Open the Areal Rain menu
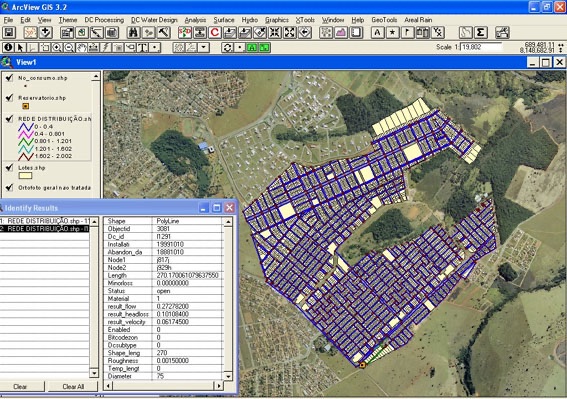Screen dimensions: 567x399 pyautogui.click(x=418, y=20)
